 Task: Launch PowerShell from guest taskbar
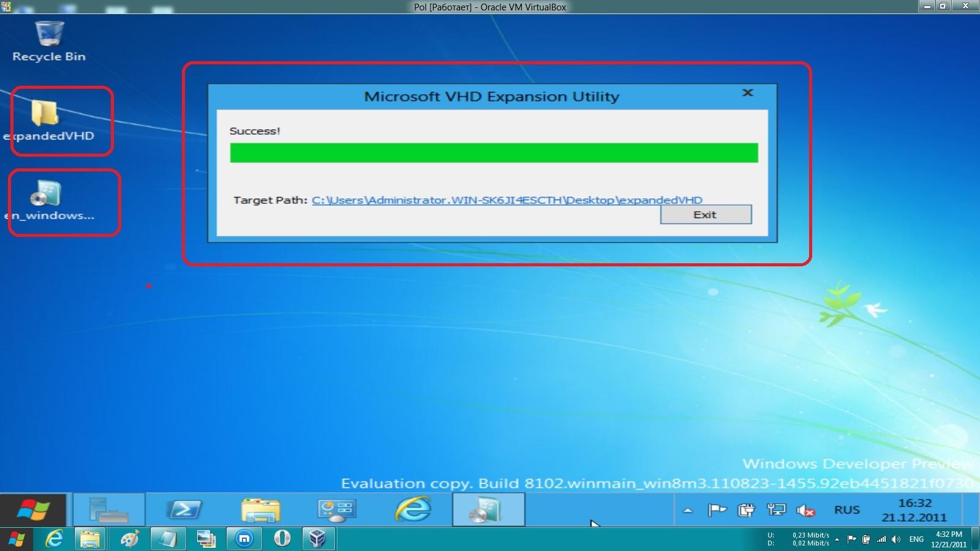click(x=185, y=509)
